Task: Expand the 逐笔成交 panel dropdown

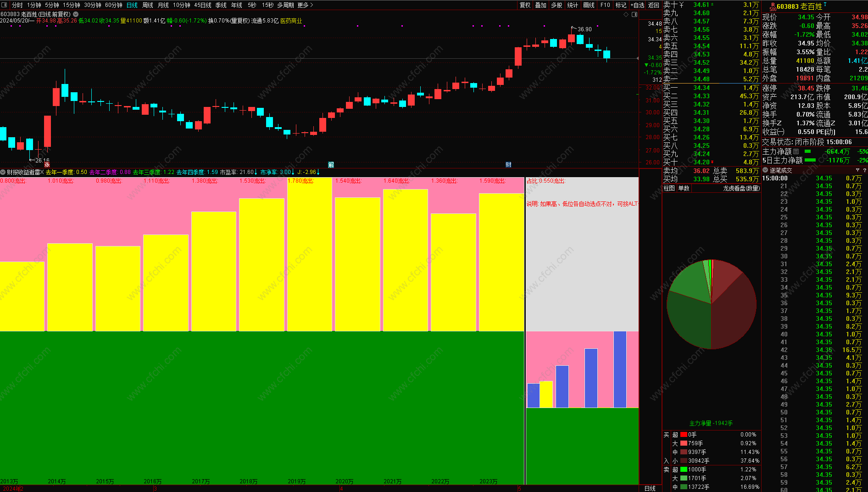Action: click(765, 170)
